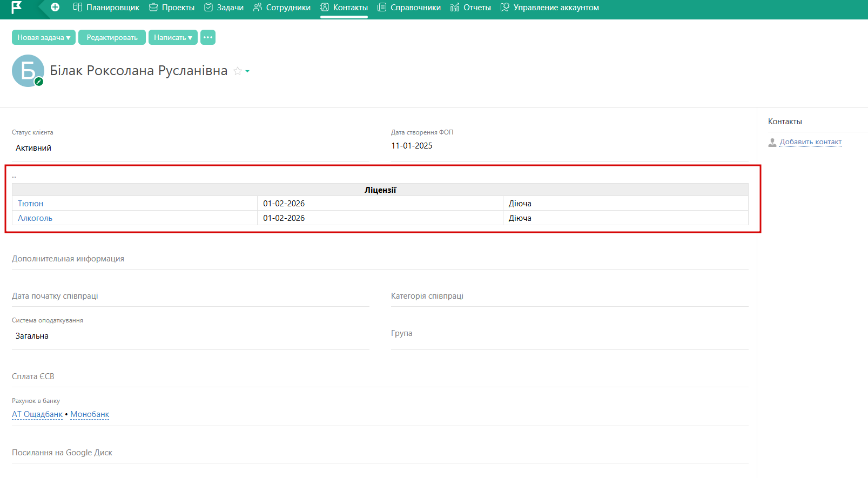Screen dimensions: 868x478
Task: Click the Редактировать button
Action: tap(112, 37)
